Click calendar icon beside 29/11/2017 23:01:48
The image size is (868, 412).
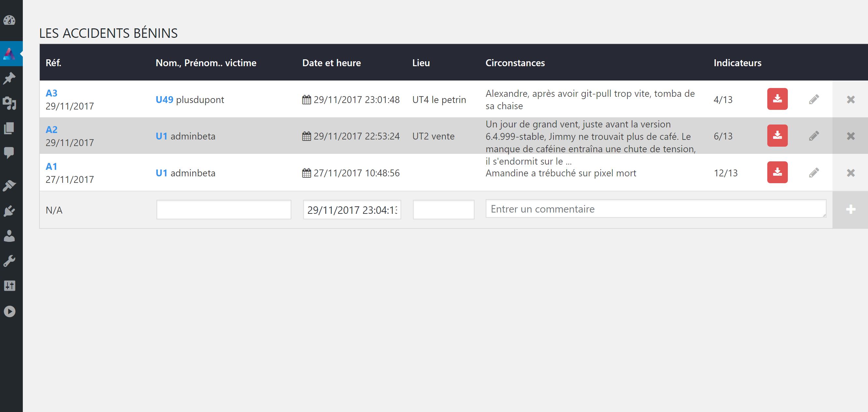[x=307, y=99]
